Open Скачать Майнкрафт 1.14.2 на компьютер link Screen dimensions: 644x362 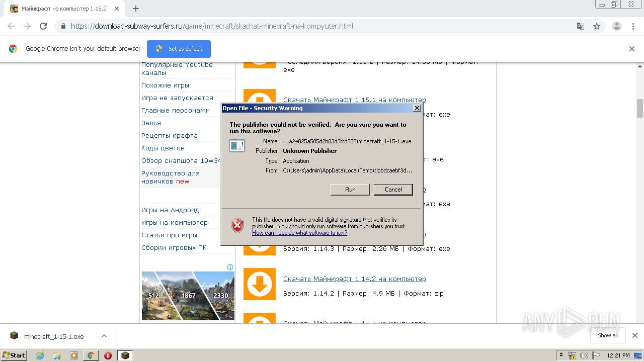[355, 279]
